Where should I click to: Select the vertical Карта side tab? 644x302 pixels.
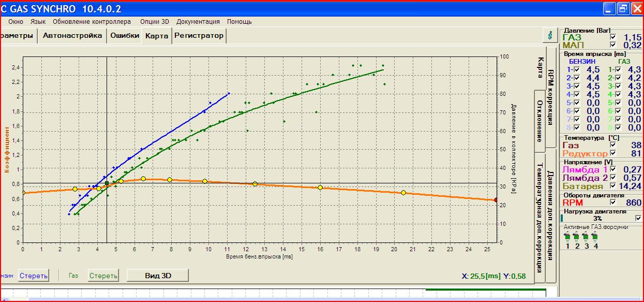click(540, 67)
